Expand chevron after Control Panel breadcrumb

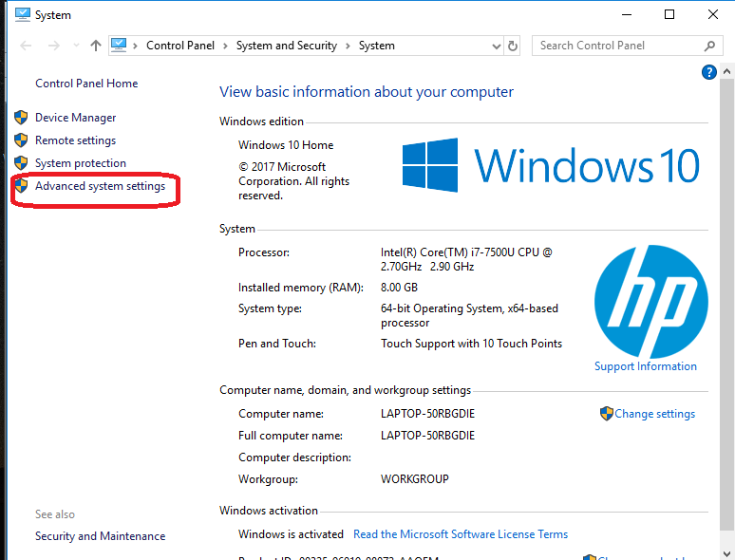(225, 46)
